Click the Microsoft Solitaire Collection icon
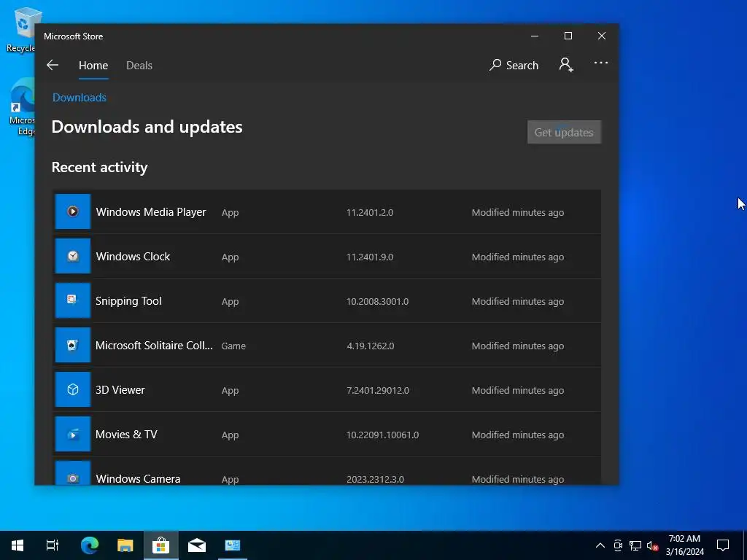This screenshot has height=560, width=747. (73, 345)
